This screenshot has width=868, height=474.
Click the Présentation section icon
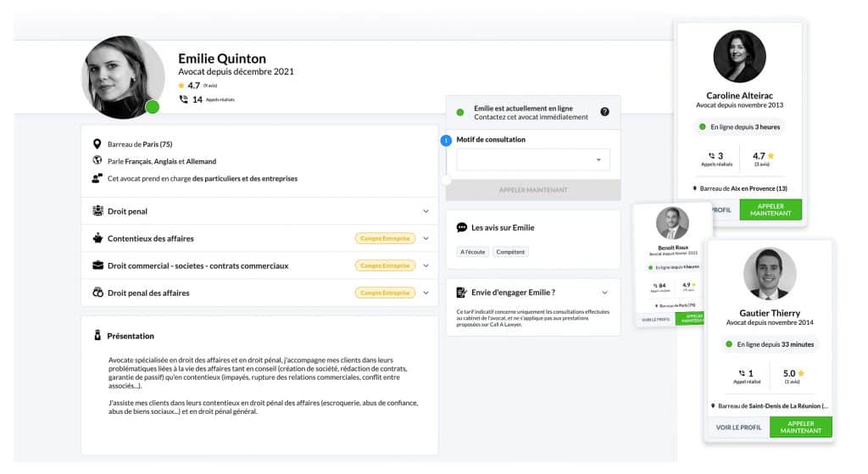tap(97, 335)
